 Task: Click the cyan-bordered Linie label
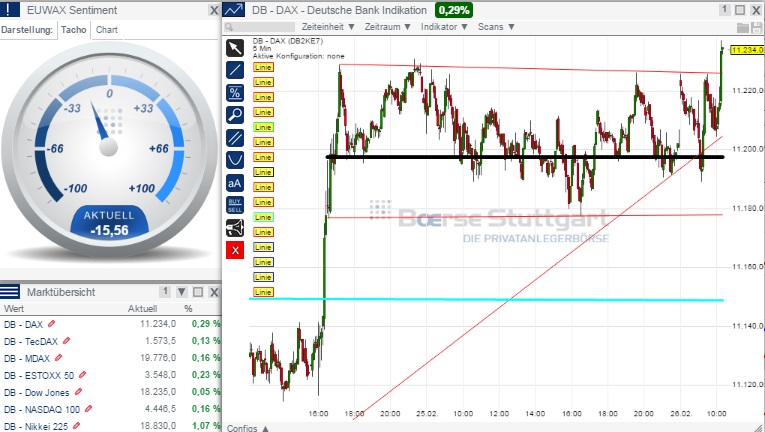[x=263, y=217]
